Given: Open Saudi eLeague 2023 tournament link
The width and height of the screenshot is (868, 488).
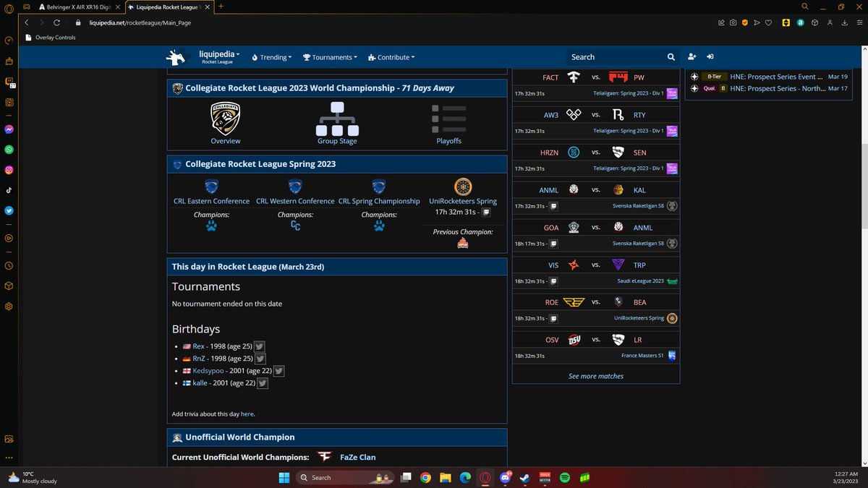Looking at the screenshot, I should 640,281.
